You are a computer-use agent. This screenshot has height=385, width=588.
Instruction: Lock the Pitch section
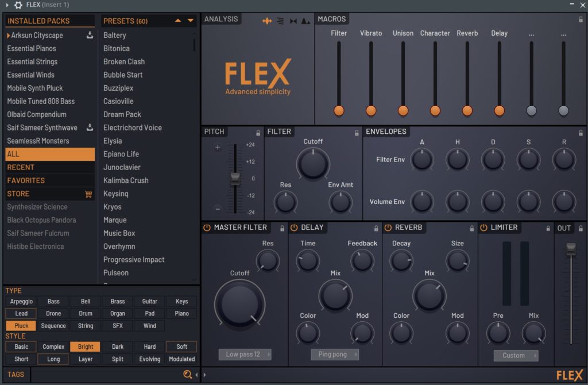(258, 133)
